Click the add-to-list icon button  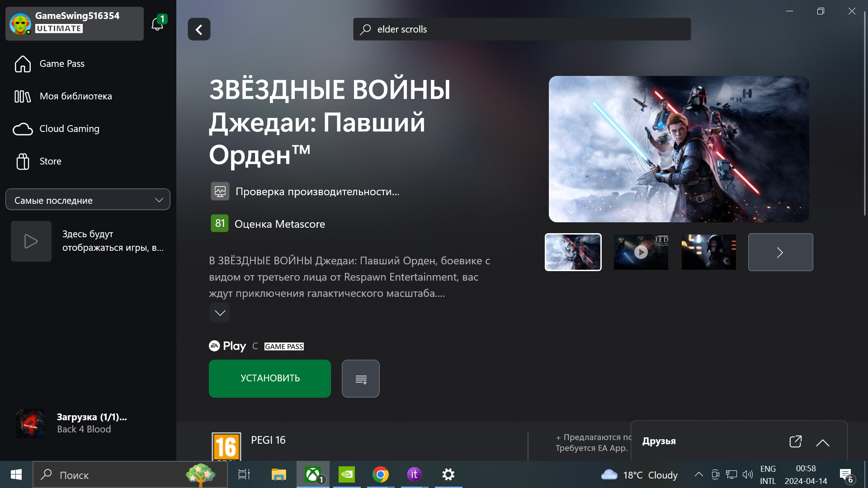[x=361, y=379]
